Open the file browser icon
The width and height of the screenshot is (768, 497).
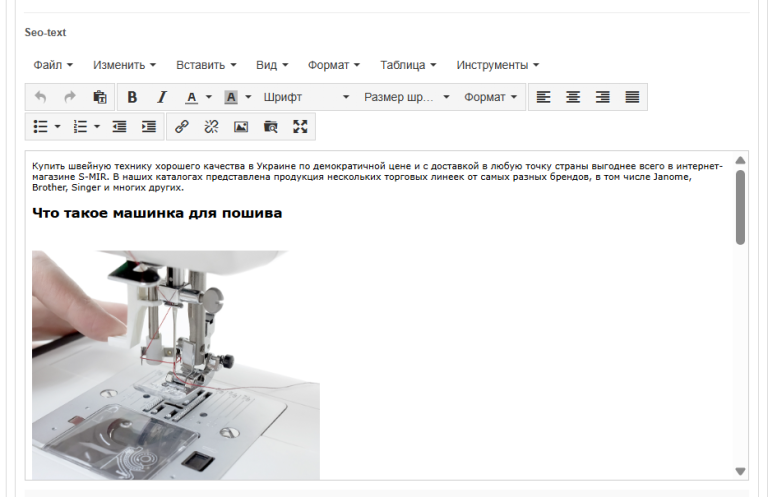click(x=270, y=127)
